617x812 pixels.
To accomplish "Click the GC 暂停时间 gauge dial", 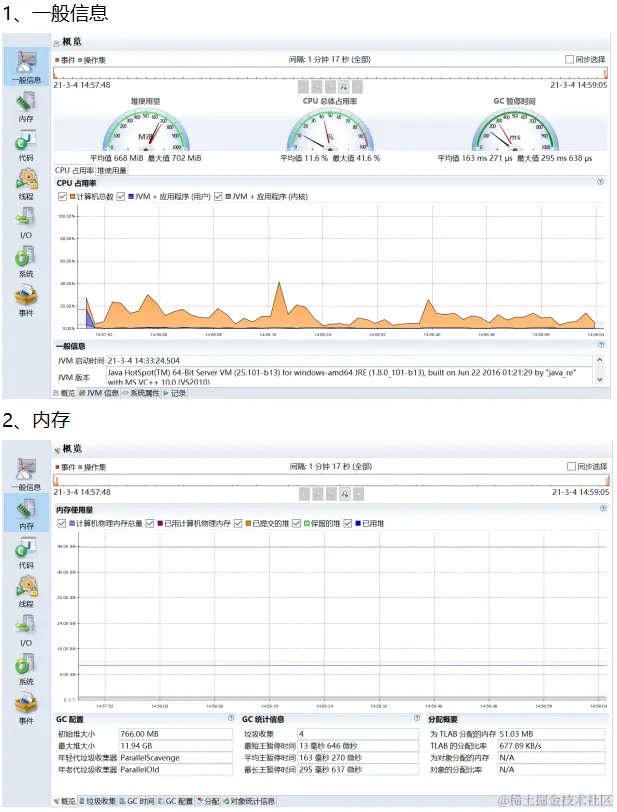I will (x=514, y=129).
